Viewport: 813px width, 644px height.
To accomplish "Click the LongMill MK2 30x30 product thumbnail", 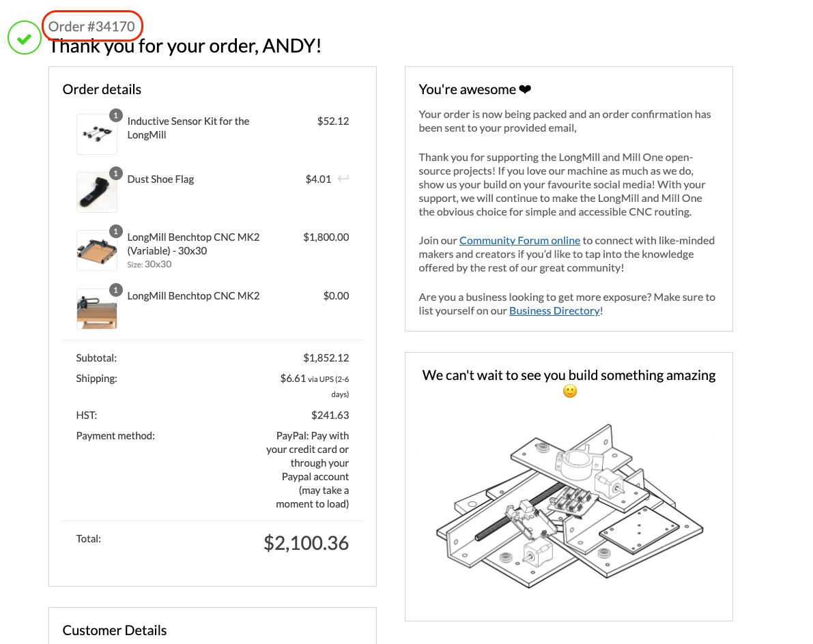I will [97, 250].
